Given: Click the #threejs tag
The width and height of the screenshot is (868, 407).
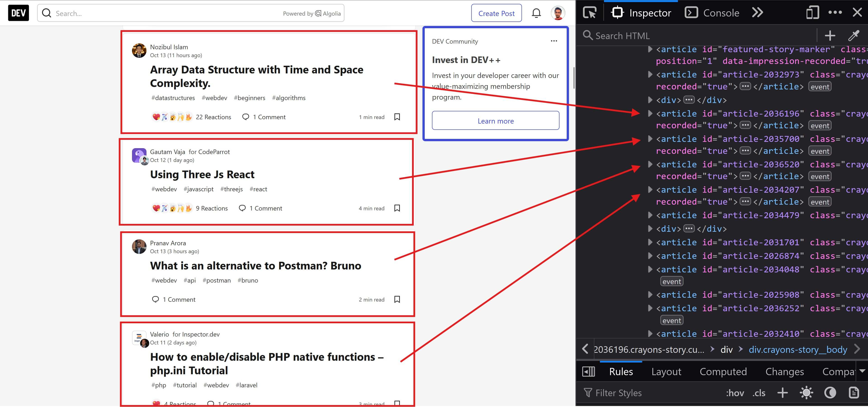Looking at the screenshot, I should pos(231,189).
